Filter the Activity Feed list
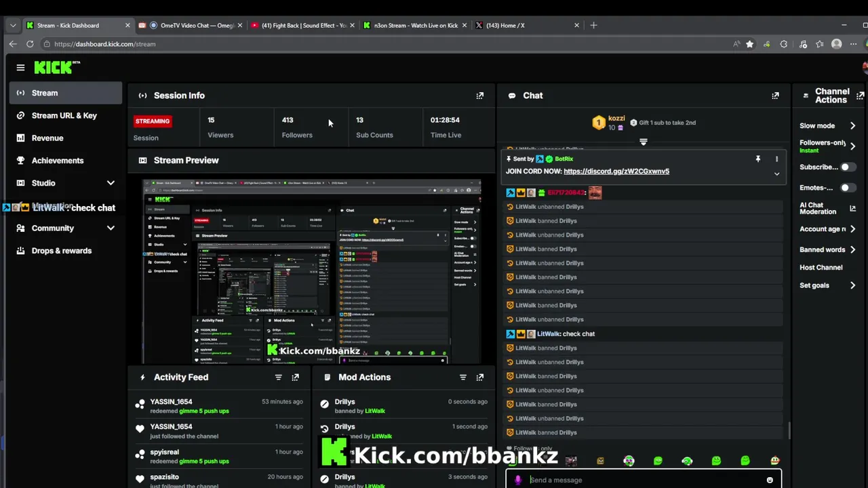The image size is (868, 488). pyautogui.click(x=278, y=378)
